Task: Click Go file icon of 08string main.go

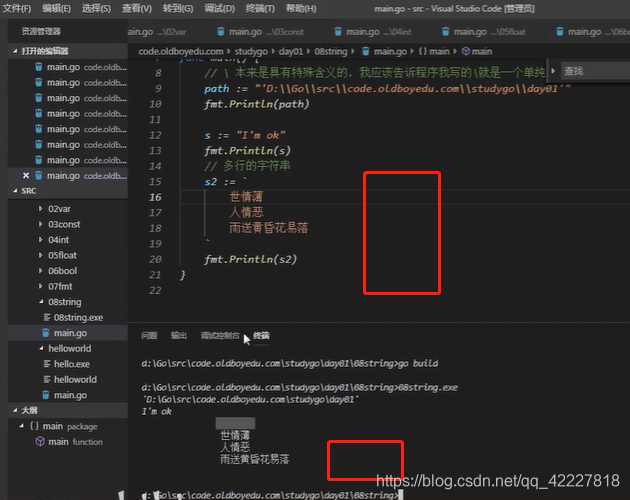Action: point(46,333)
